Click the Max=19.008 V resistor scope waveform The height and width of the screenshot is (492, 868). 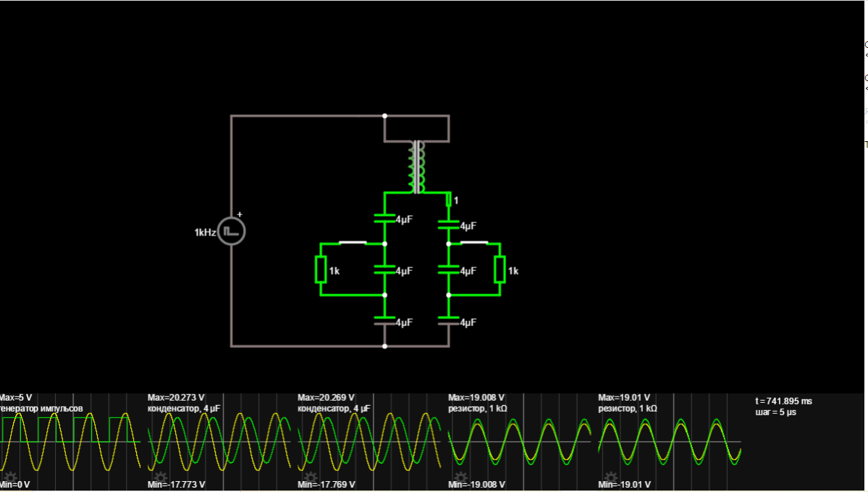coord(519,442)
